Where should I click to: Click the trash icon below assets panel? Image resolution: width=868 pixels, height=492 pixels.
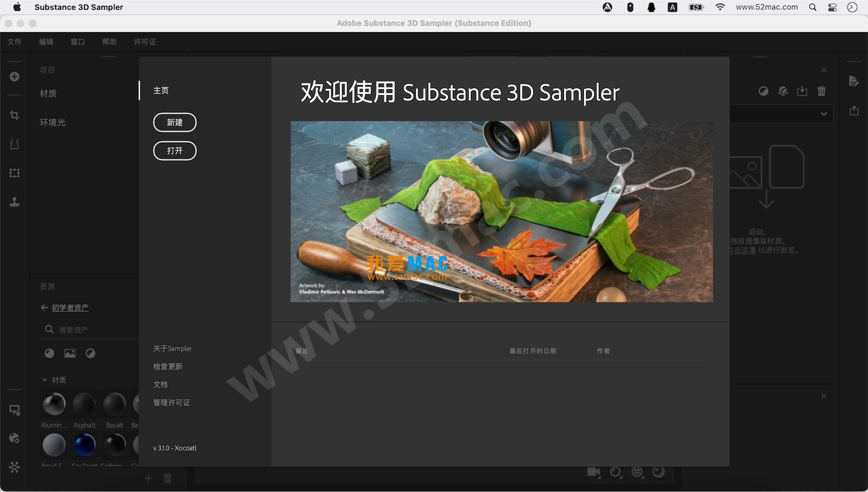(168, 478)
